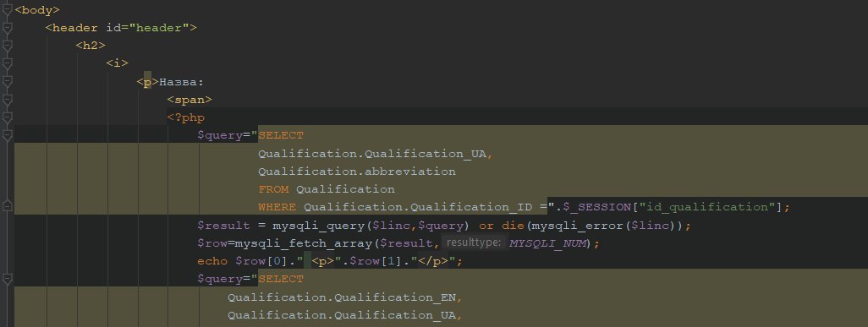Click the <i> tag text
Image resolution: width=868 pixels, height=327 pixels.
coord(117,63)
